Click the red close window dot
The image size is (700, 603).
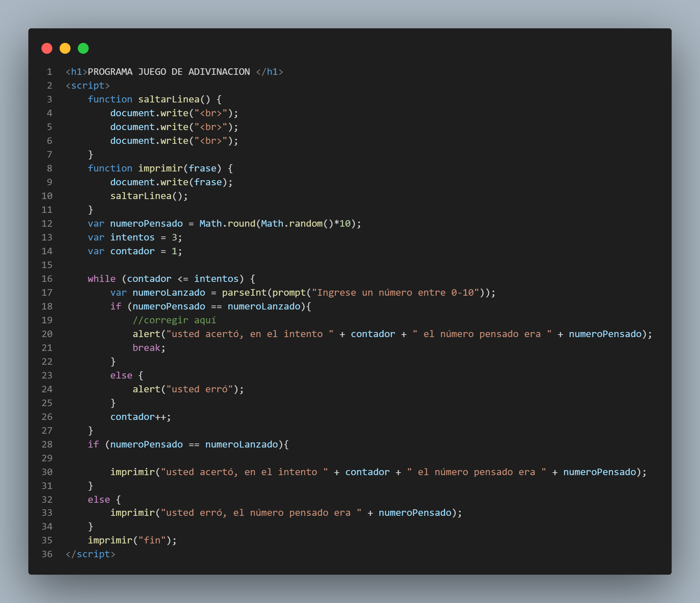[47, 48]
